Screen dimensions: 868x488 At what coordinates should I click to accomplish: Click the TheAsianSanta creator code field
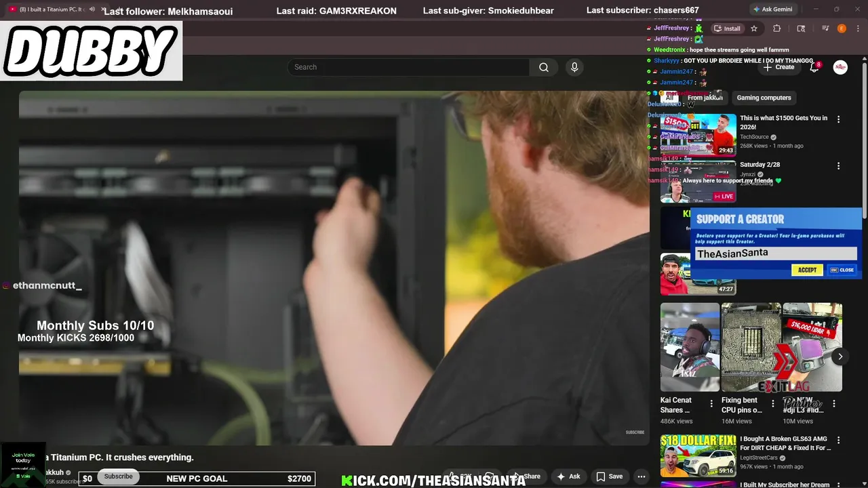tap(776, 253)
